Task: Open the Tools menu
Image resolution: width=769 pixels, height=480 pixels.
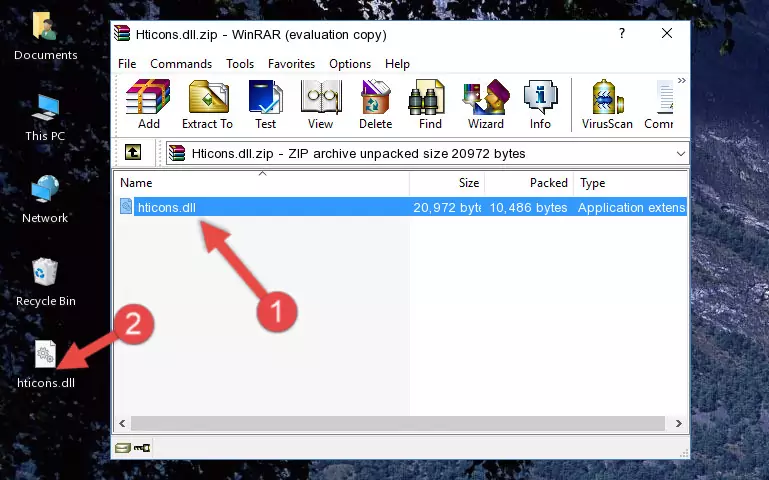Action: click(240, 64)
